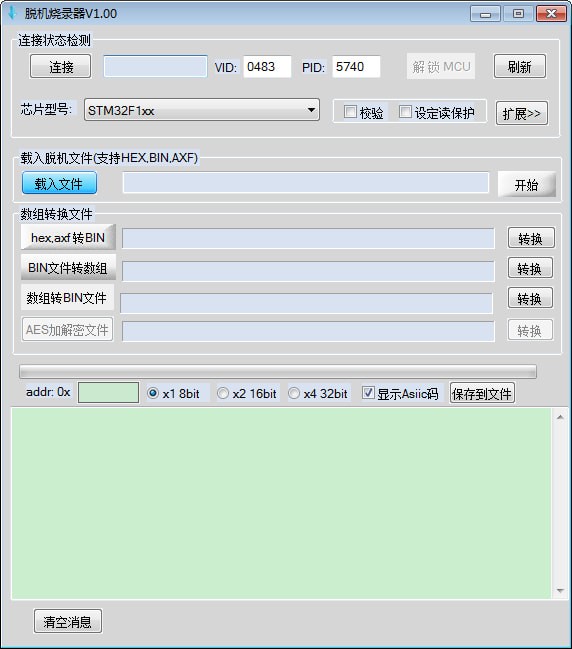The height and width of the screenshot is (649, 572).
Task: Click the 刷新 refresh button
Action: (519, 66)
